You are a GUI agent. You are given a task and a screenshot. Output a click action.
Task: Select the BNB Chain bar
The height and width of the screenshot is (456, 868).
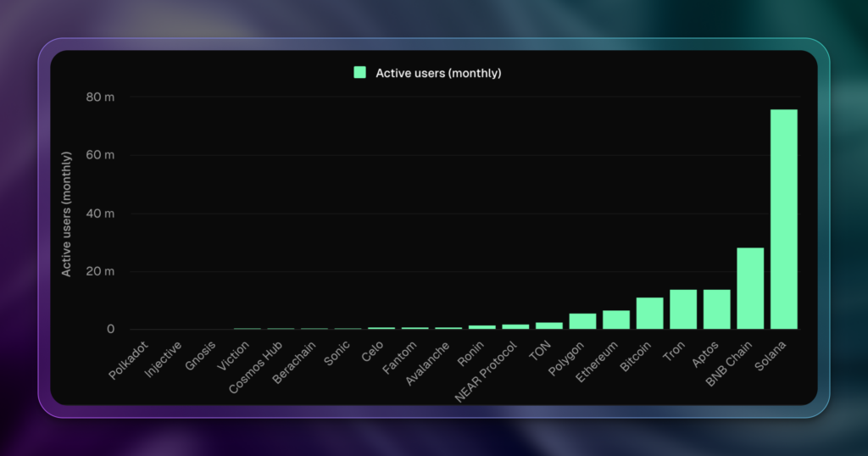750,288
